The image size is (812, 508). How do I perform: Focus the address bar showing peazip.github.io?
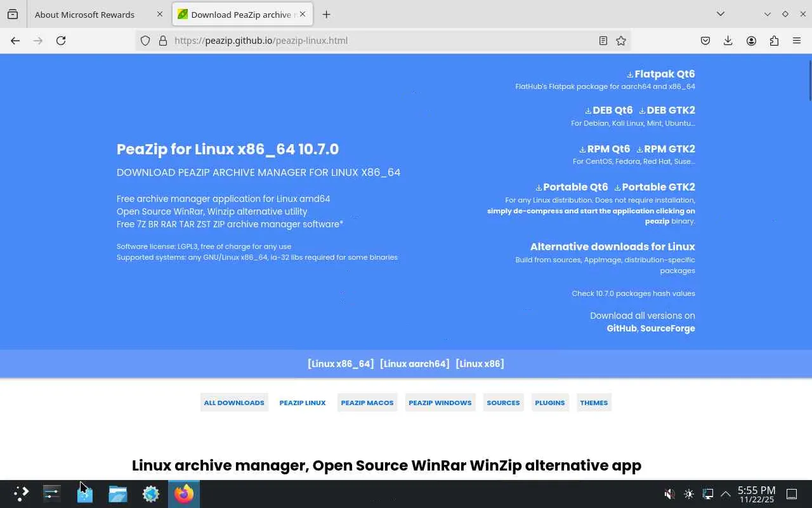(384, 41)
